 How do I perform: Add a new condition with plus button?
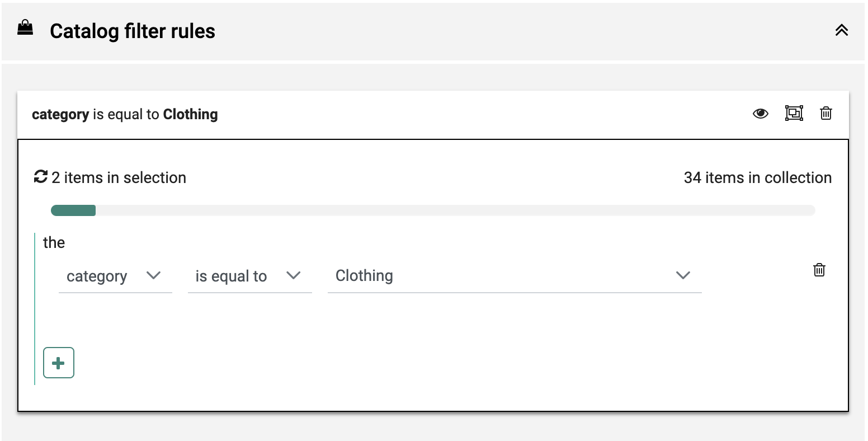coord(59,363)
